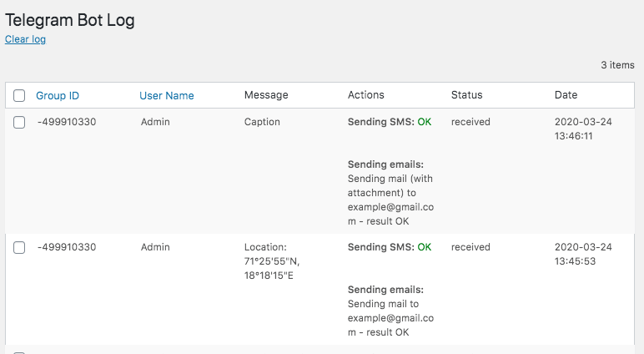Click the Group ID in the Location row

(67, 247)
